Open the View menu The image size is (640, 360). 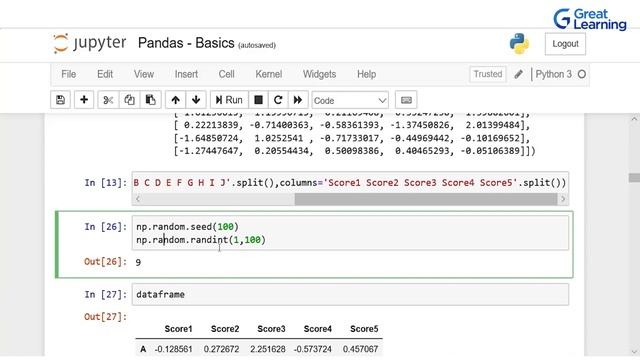(144, 74)
